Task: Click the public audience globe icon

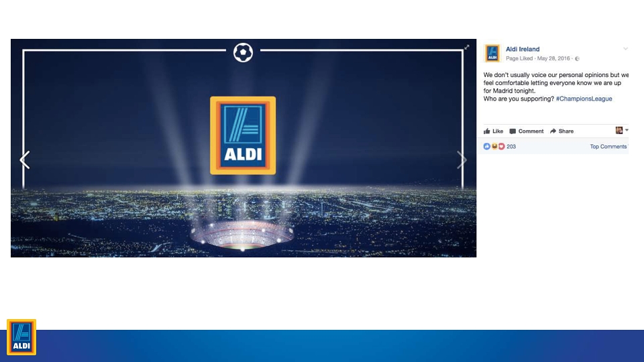Action: point(577,59)
